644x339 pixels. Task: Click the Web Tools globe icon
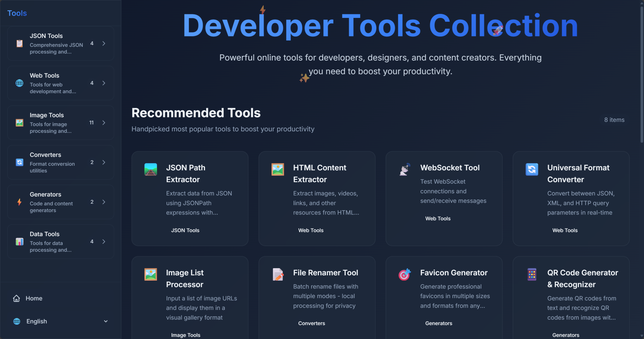20,83
